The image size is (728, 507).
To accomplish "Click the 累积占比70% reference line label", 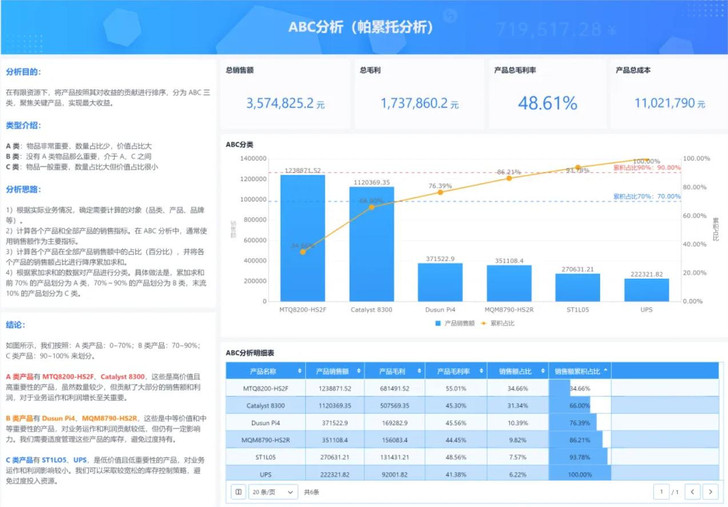I will coord(647,196).
